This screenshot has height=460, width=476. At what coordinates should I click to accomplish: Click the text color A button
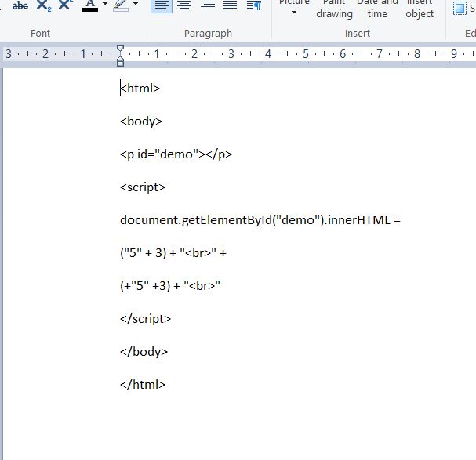pos(90,5)
